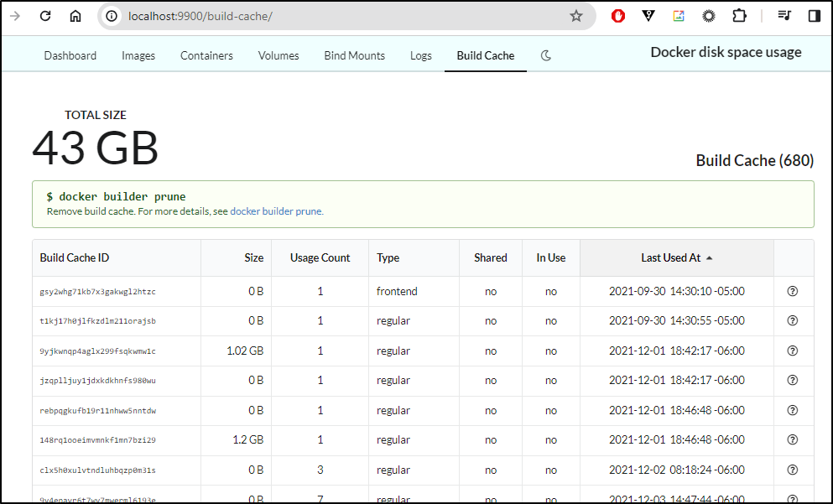833x504 pixels.
Task: Select cache ID jzqplljuy1jdxkdkhnfs980wu
Action: coord(98,381)
